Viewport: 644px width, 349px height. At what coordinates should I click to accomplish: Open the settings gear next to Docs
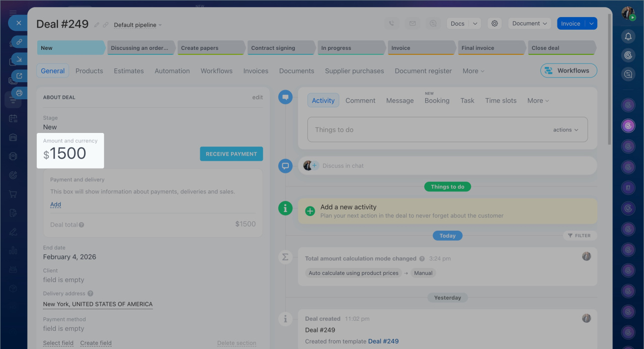tap(495, 24)
